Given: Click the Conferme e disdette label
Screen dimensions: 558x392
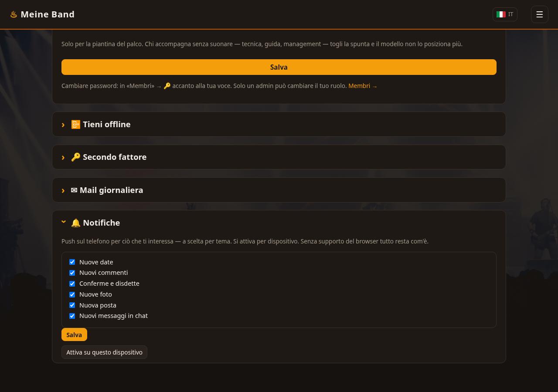Looking at the screenshot, I should 109,284.
